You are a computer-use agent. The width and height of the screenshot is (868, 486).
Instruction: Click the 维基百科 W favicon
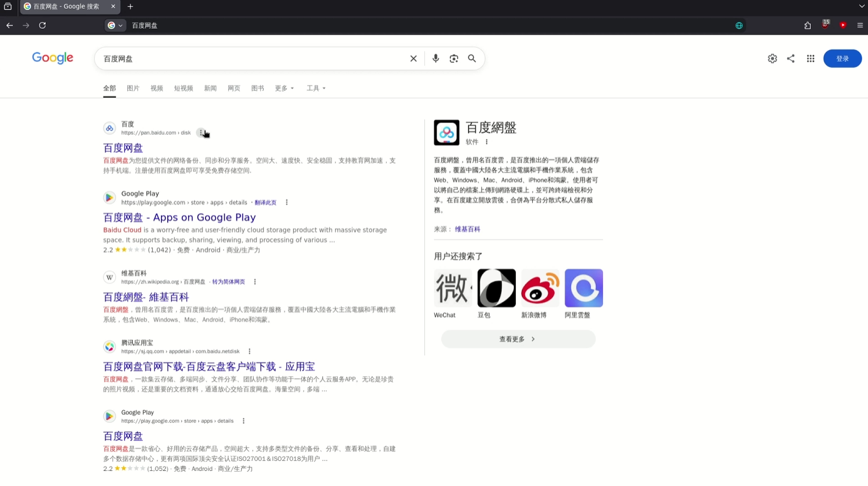pos(110,277)
